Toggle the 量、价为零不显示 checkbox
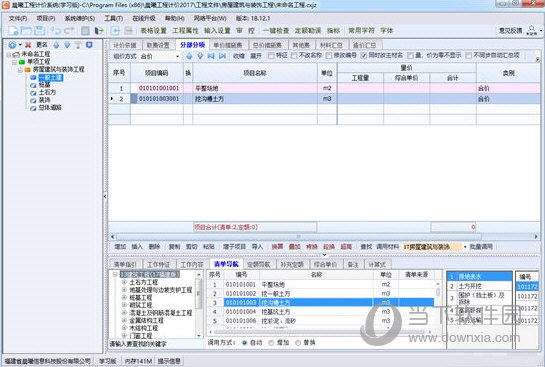Viewport: 545px width, 367px height. 410,56
